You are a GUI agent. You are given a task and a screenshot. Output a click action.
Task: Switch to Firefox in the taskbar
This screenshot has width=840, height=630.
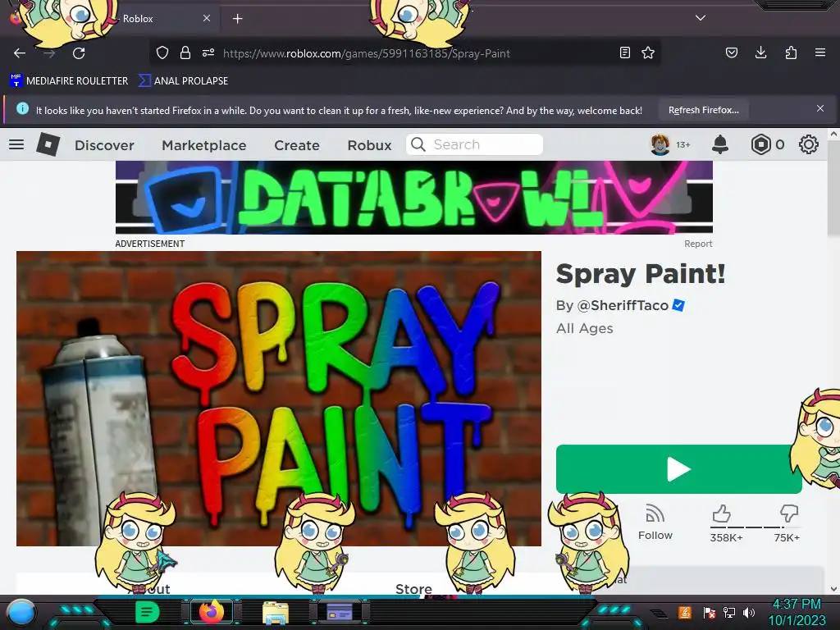pyautogui.click(x=212, y=612)
